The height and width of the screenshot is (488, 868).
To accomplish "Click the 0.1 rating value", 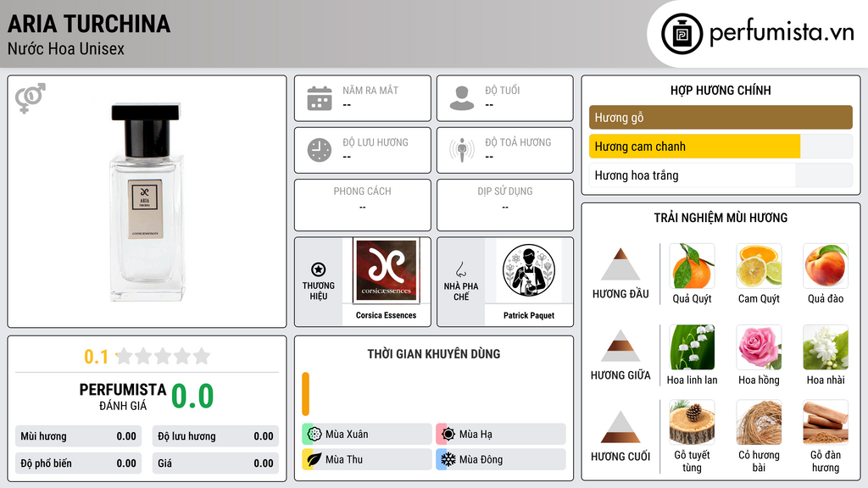I will pos(97,357).
